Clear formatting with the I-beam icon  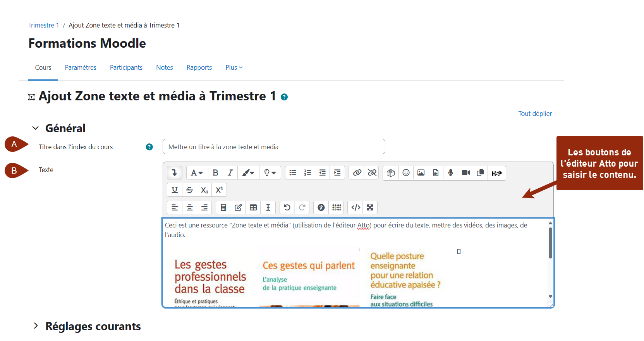[x=268, y=207]
